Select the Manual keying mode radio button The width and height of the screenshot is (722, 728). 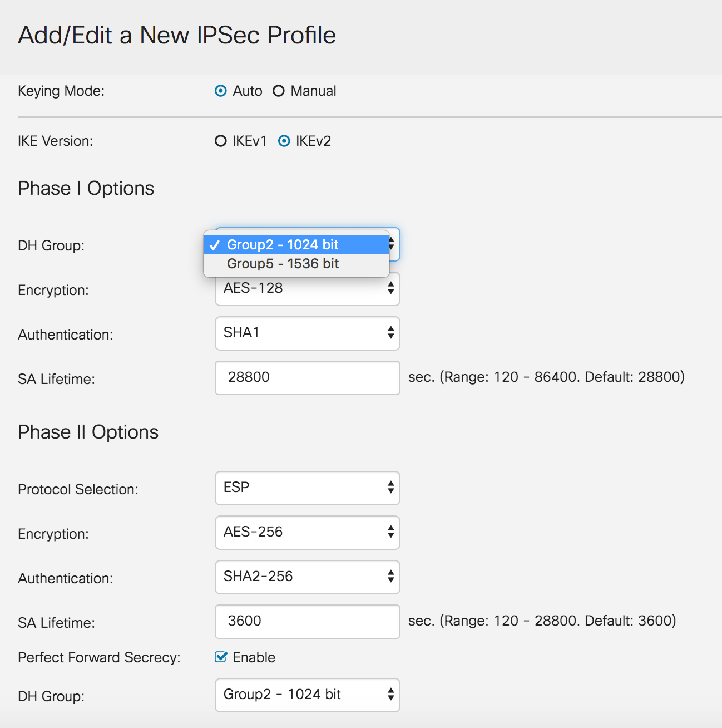(x=278, y=91)
